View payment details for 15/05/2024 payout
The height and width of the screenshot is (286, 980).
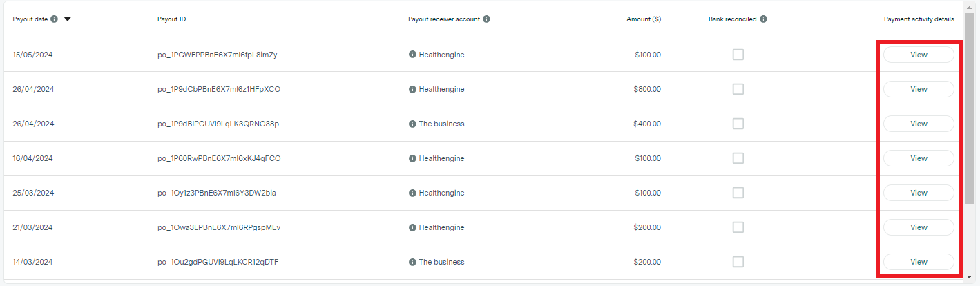(919, 55)
